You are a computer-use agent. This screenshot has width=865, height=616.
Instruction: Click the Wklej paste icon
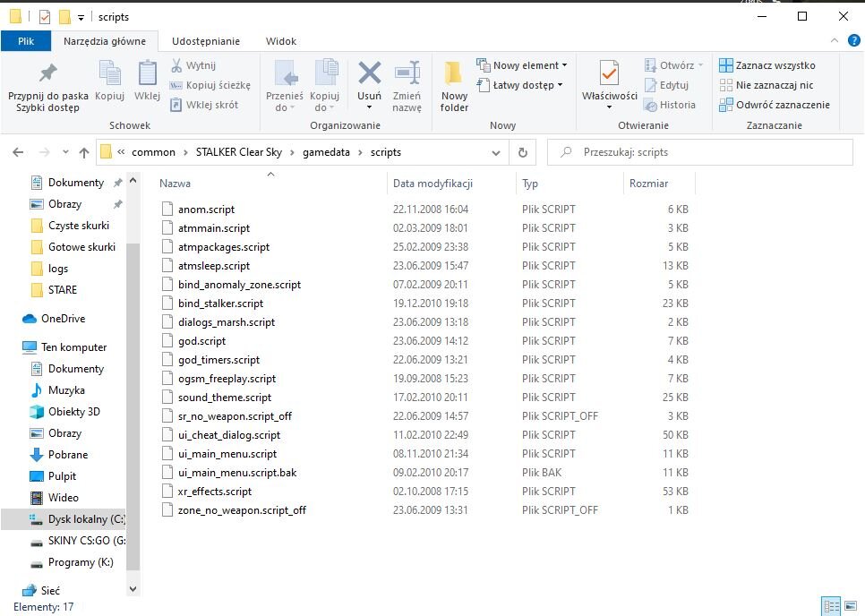(147, 75)
